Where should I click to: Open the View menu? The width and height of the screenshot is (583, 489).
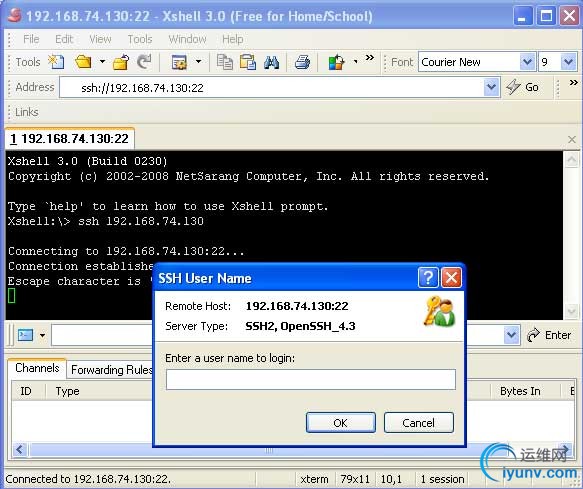click(x=100, y=39)
